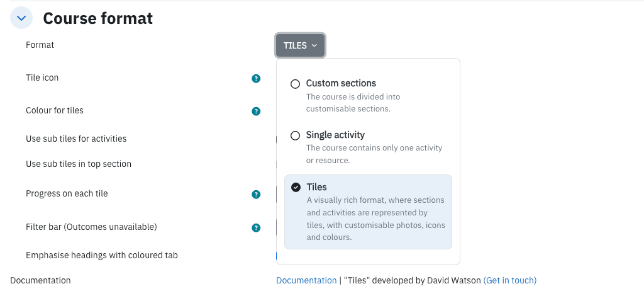Click the Use sub tiles for activities label
This screenshot has height=296, width=644.
76,139
